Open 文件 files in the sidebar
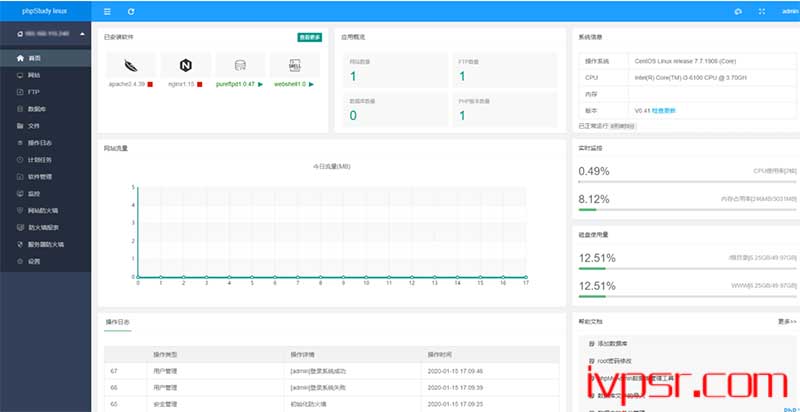The width and height of the screenshot is (800, 412). [x=45, y=125]
